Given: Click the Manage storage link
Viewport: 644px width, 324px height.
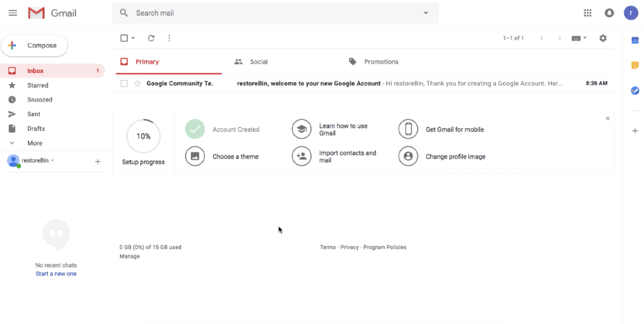Looking at the screenshot, I should (x=129, y=256).
